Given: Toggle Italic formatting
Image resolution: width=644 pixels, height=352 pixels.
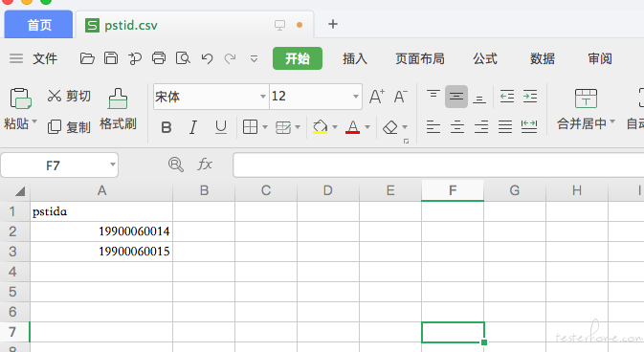Looking at the screenshot, I should point(193,127).
